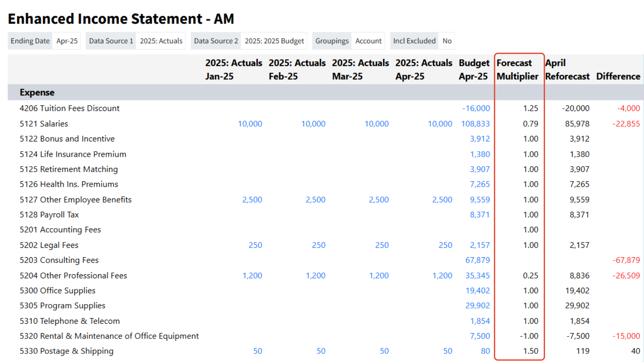Open the 2,500 Feb-25 Other Employee Benefits value

coord(315,200)
